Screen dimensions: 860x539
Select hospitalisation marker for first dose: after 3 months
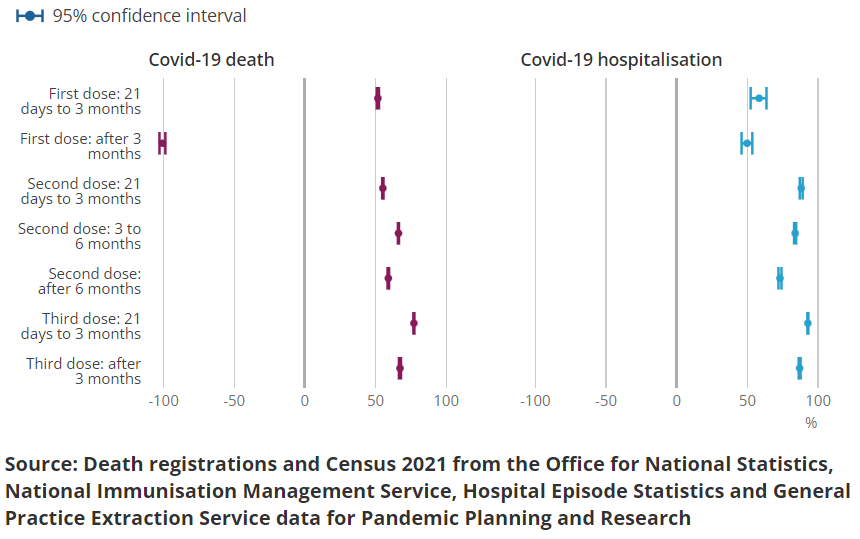click(747, 143)
